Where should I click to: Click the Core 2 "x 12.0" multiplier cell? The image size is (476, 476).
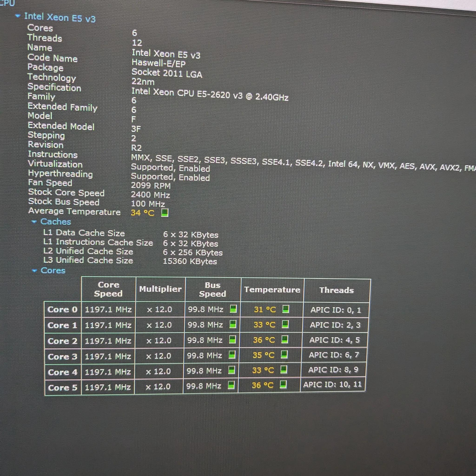(159, 340)
